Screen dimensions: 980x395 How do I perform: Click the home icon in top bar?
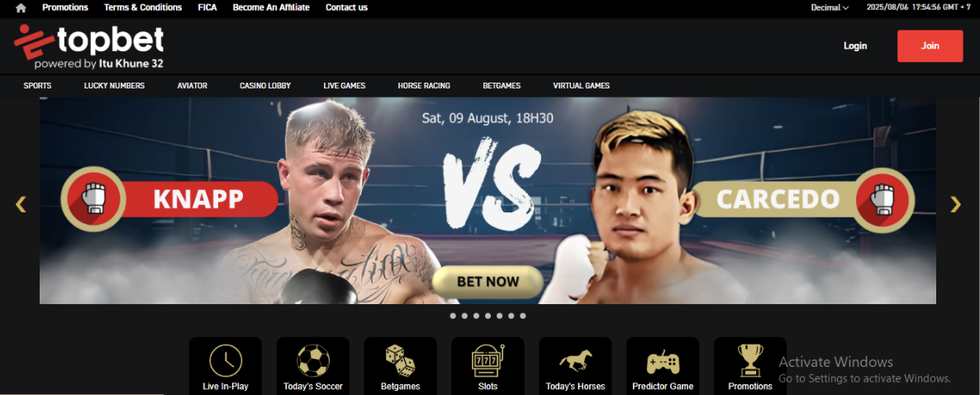[x=21, y=7]
